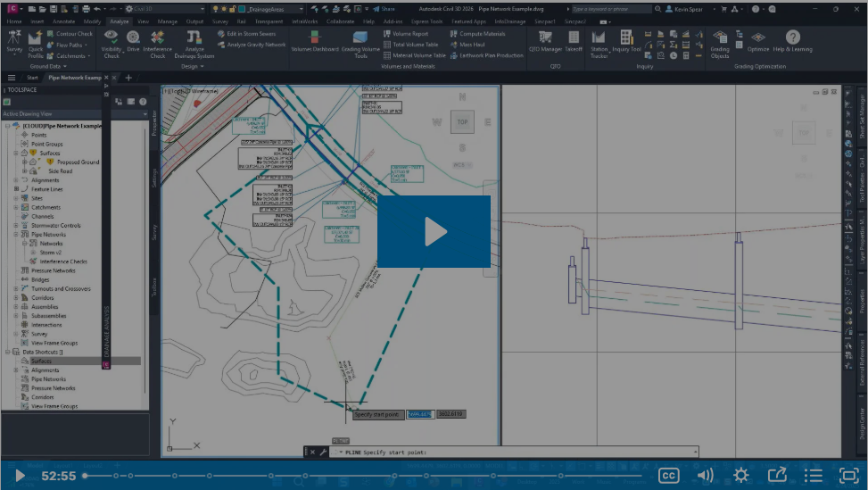This screenshot has width=868, height=490.
Task: Select Proposed Ground surface in tree
Action: tap(78, 162)
